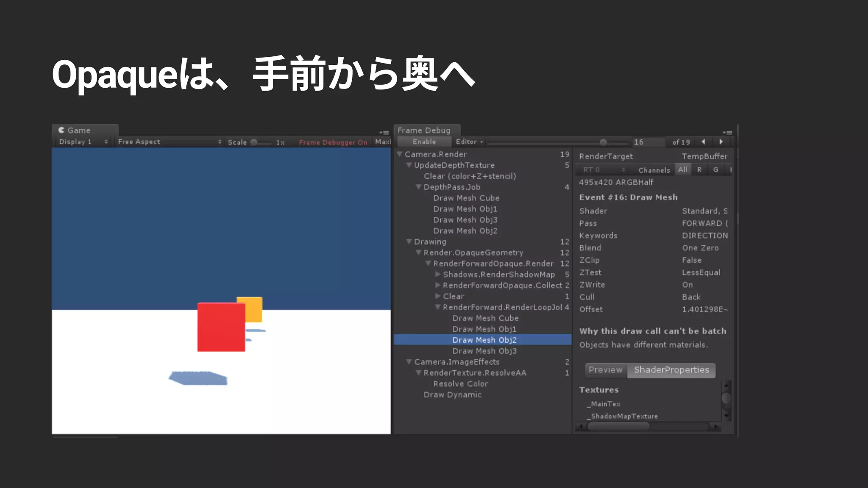Toggle the Enable frame debugger button
The image size is (868, 488).
[424, 142]
